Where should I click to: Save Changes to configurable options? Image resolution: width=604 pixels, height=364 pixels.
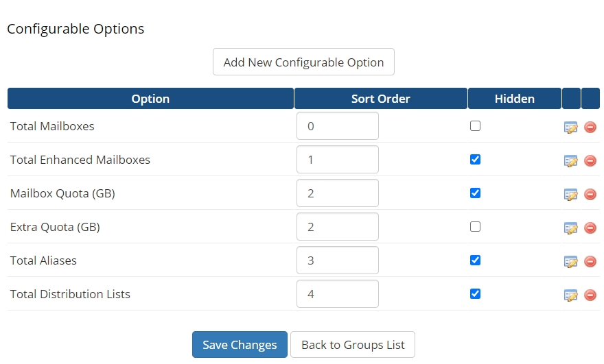tap(240, 344)
